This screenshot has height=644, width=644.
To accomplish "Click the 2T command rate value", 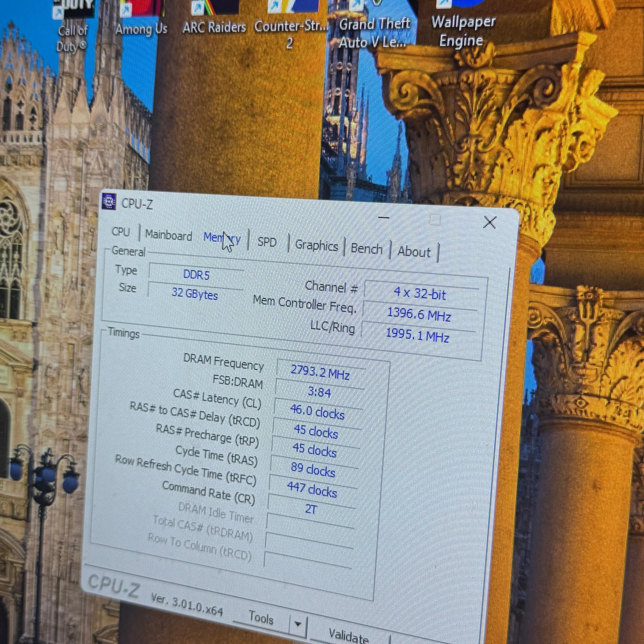I will coord(310,509).
